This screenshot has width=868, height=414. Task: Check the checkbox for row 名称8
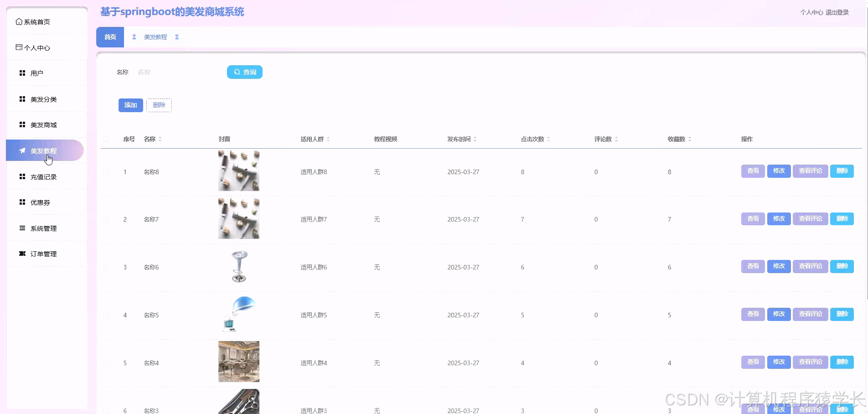106,172
